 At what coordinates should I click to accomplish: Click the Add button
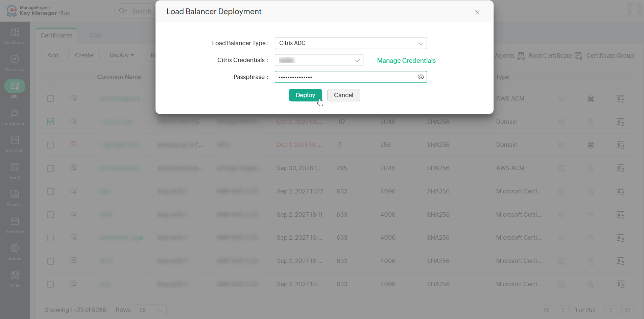[53, 55]
